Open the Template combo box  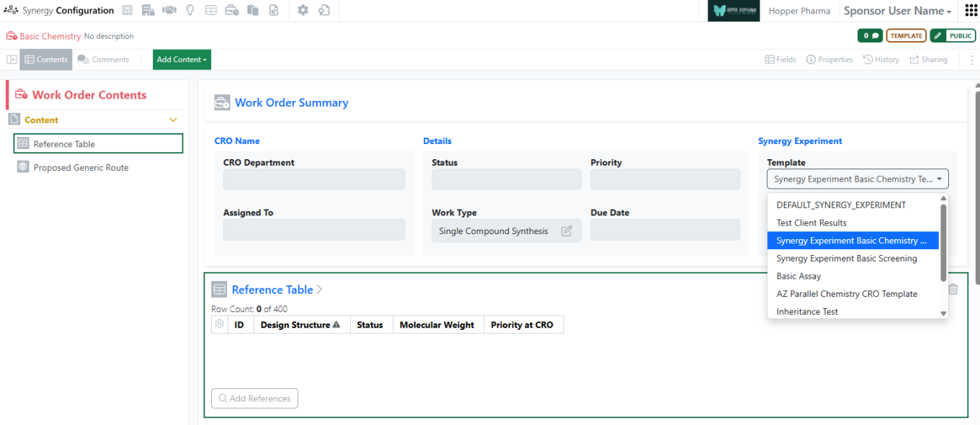pyautogui.click(x=857, y=179)
